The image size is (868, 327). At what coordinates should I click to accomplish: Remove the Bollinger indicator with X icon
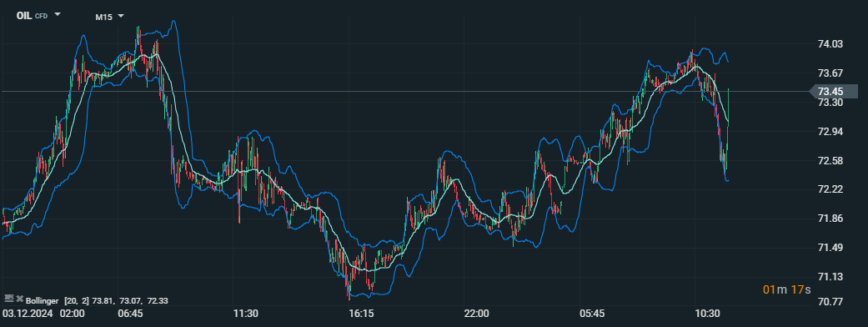tap(20, 299)
